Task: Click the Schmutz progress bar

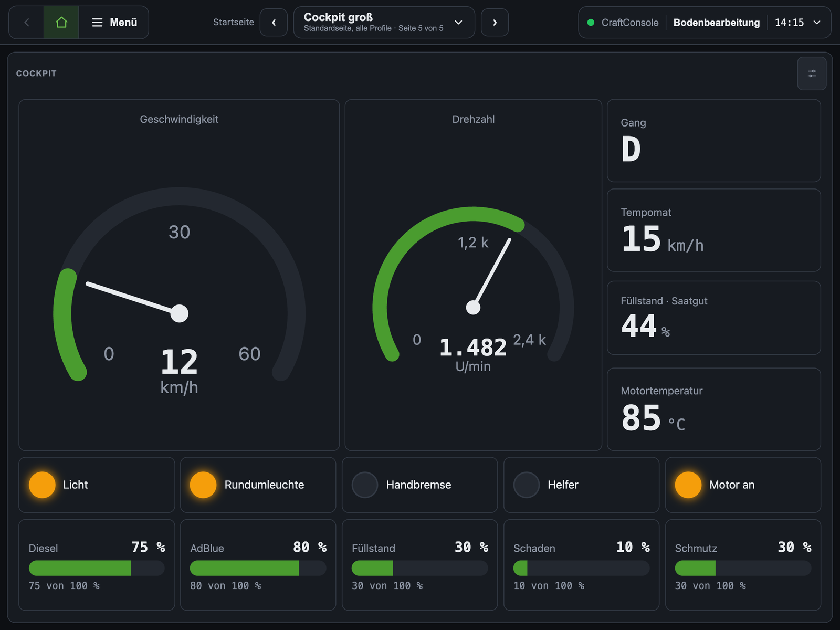Action: (743, 568)
